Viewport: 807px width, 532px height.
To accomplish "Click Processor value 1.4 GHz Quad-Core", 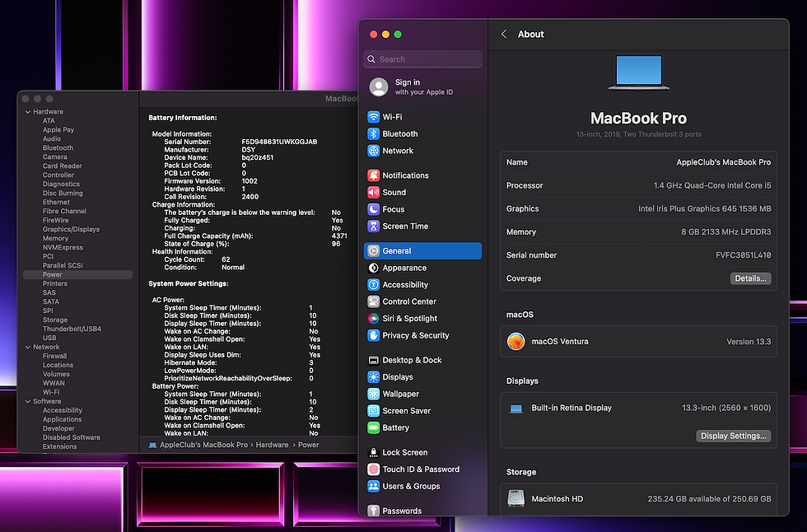I will point(712,185).
